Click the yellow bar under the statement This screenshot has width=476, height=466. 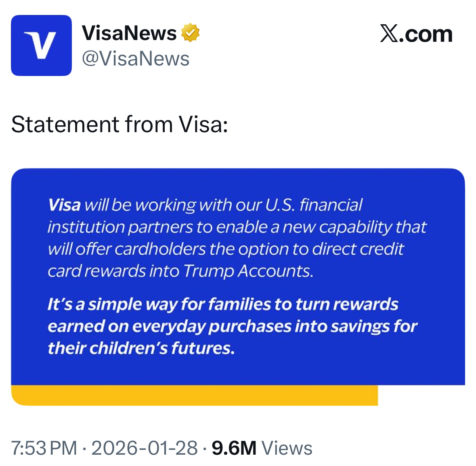(194, 395)
